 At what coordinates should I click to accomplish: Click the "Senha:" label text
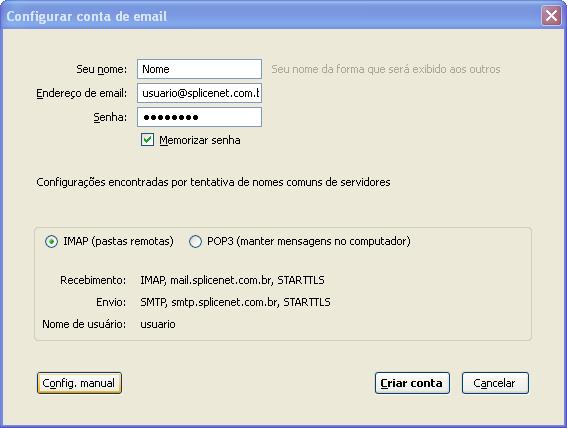(x=110, y=117)
